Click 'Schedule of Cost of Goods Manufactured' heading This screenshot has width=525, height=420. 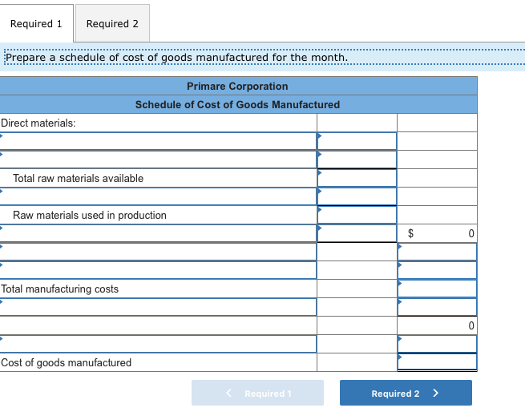coord(237,104)
